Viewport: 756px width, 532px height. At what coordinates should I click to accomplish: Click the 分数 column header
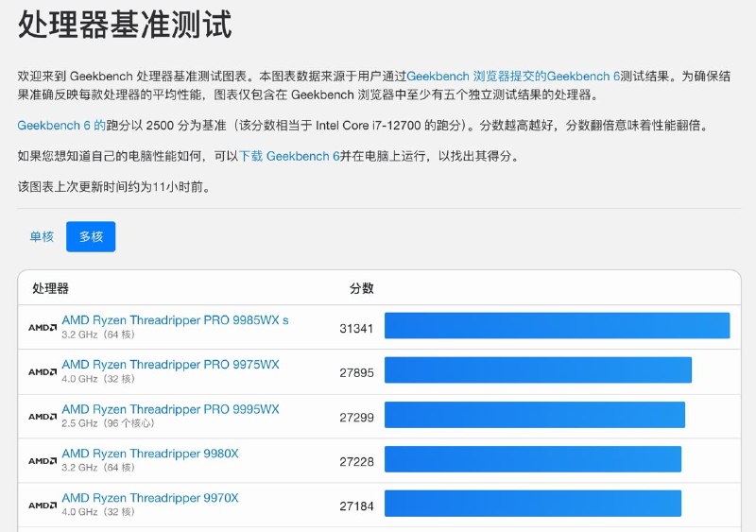point(361,288)
